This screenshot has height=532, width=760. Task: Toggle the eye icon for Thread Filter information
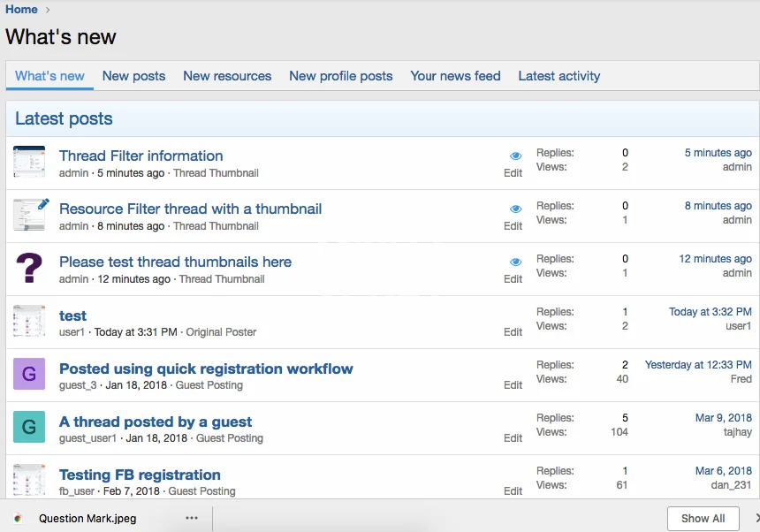(x=516, y=156)
